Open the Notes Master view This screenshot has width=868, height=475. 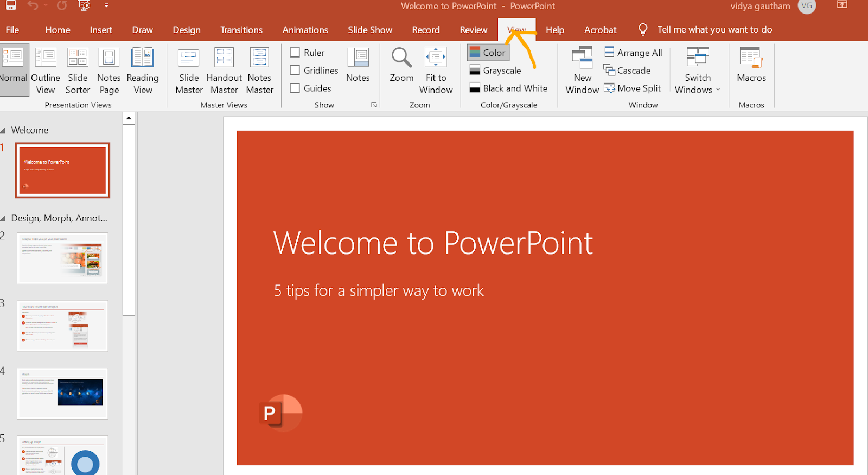tap(260, 71)
